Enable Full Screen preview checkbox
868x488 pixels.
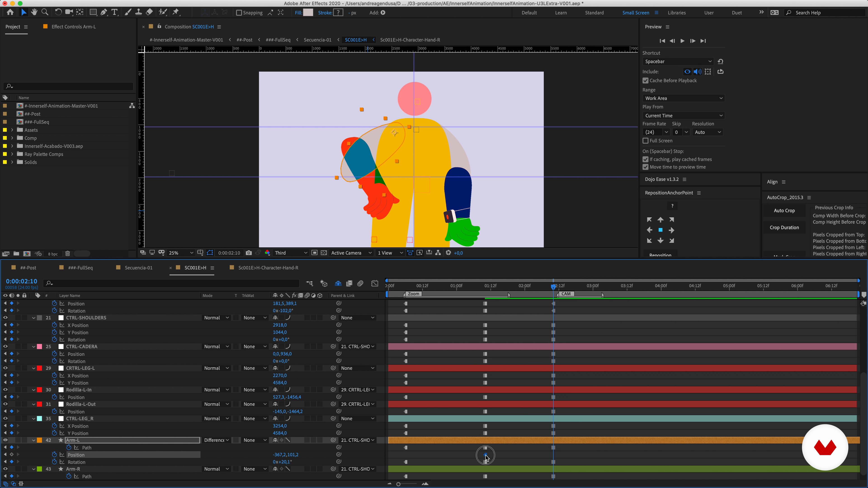click(646, 141)
